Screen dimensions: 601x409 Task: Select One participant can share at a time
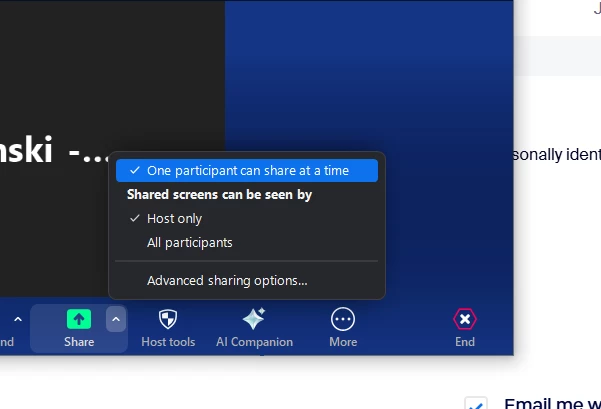(x=247, y=171)
